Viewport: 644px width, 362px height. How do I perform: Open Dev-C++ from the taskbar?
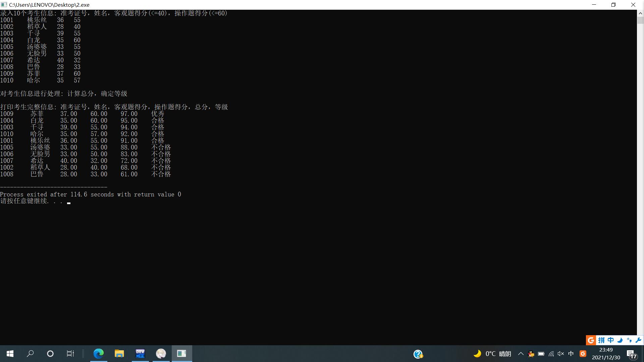tap(140, 353)
